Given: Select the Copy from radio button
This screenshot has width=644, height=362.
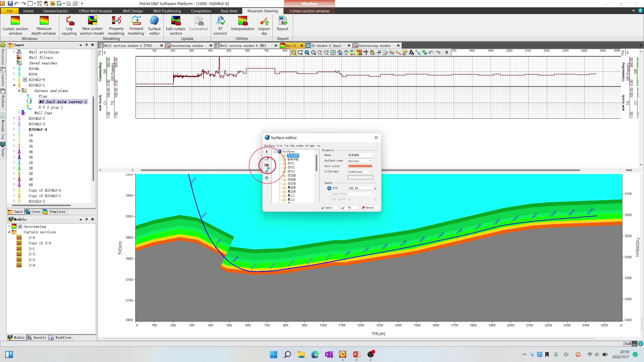Looking at the screenshot, I should (329, 194).
